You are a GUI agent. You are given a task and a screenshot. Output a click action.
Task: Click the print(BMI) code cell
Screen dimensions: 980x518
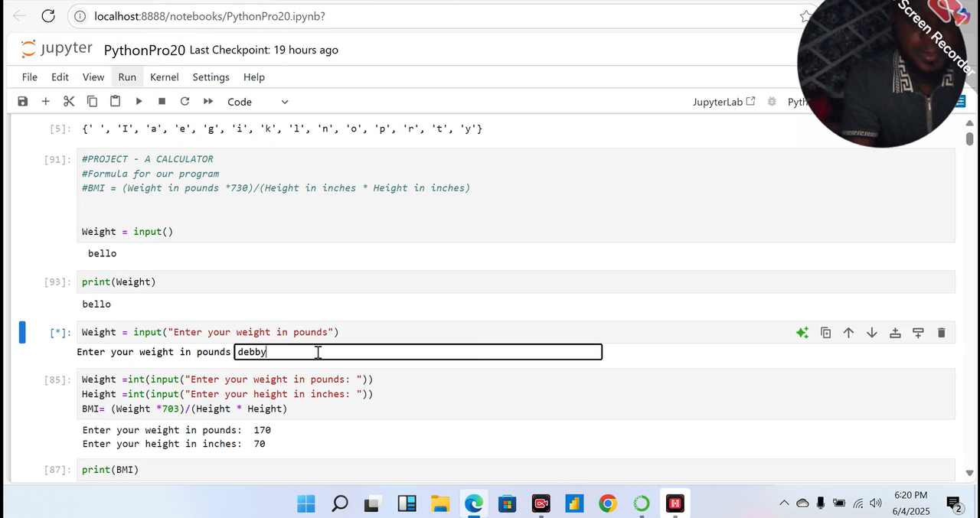click(516, 470)
